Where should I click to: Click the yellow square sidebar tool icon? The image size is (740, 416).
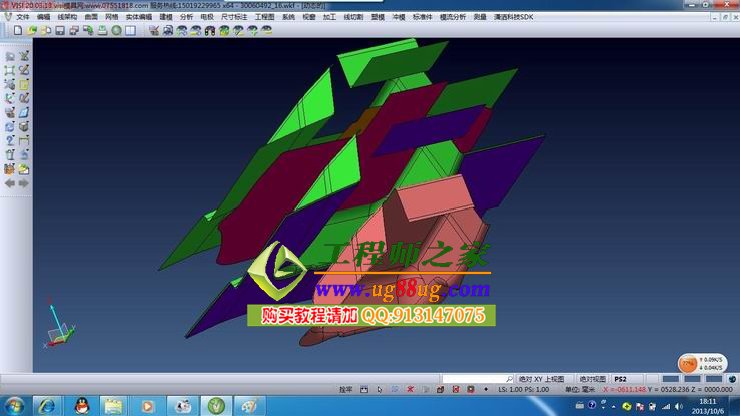coord(24,85)
